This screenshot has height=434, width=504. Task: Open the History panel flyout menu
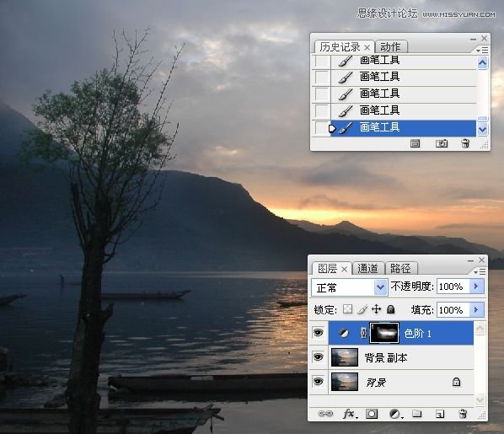coord(482,51)
